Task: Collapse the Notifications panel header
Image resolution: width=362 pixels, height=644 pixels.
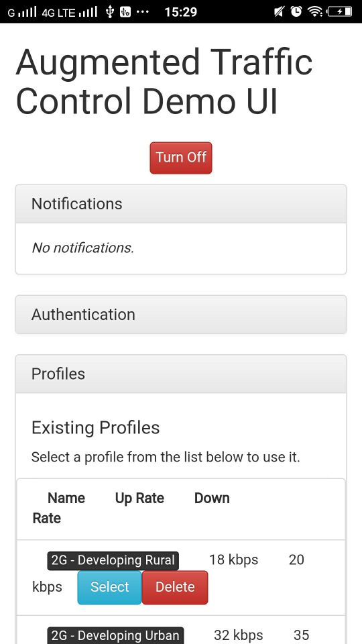Action: pos(181,204)
